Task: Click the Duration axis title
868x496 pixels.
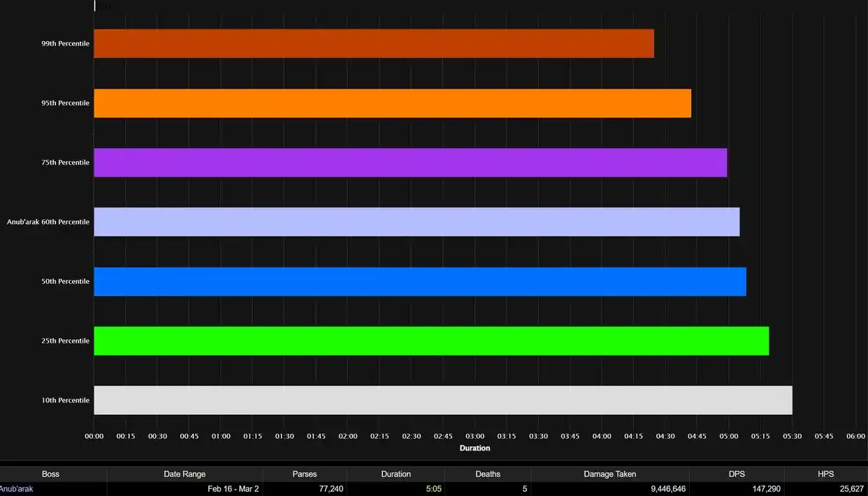Action: 475,448
